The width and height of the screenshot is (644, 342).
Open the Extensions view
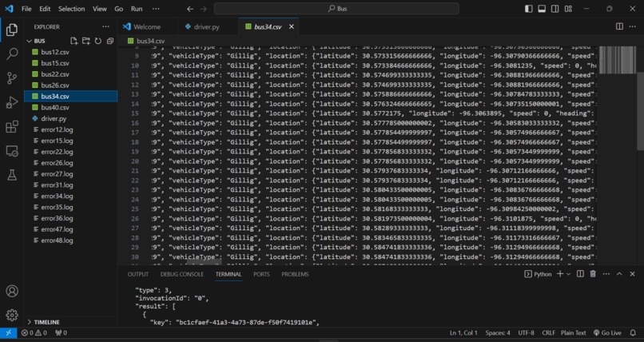[x=12, y=126]
